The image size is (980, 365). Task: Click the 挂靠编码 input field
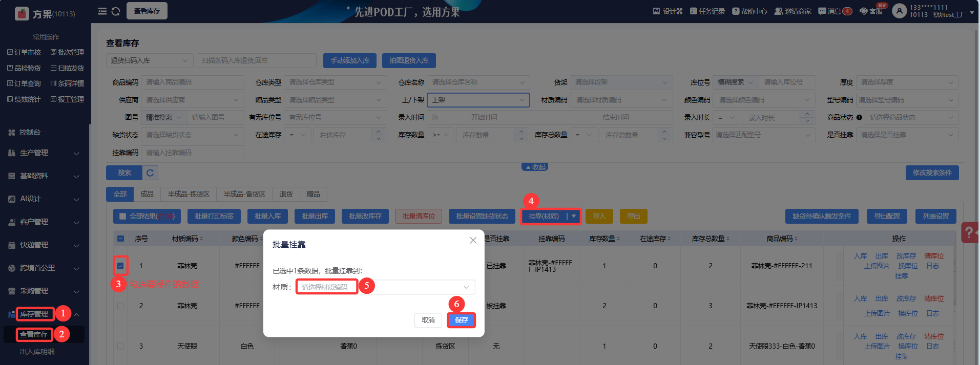point(193,153)
